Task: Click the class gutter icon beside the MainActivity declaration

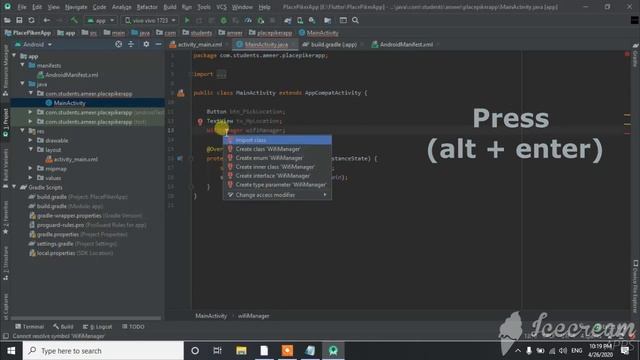Action: tap(181, 93)
